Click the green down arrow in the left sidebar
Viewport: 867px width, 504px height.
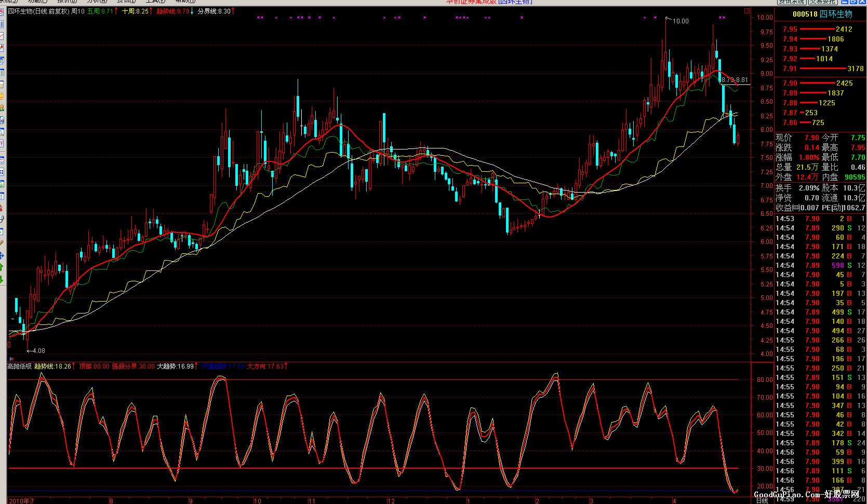pos(2,279)
